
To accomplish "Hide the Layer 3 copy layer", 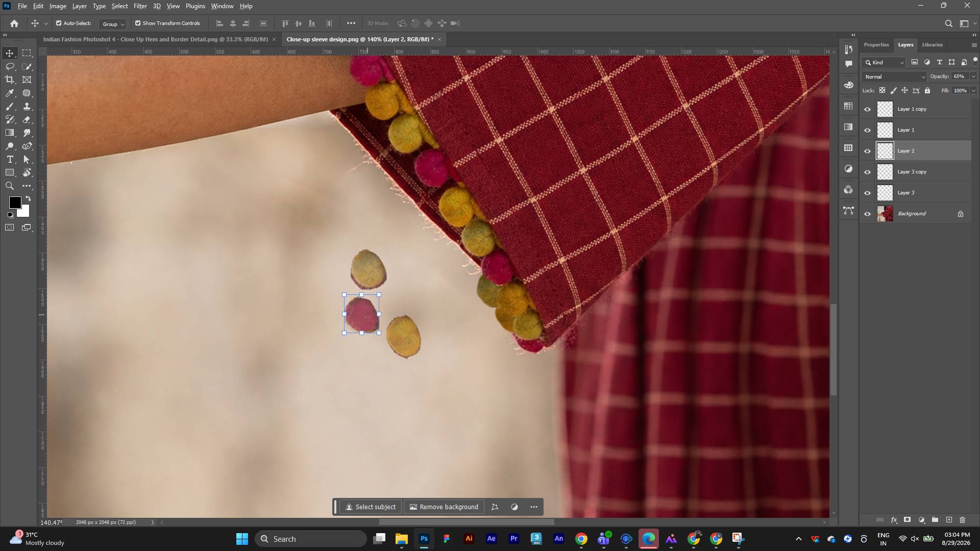I will (867, 172).
